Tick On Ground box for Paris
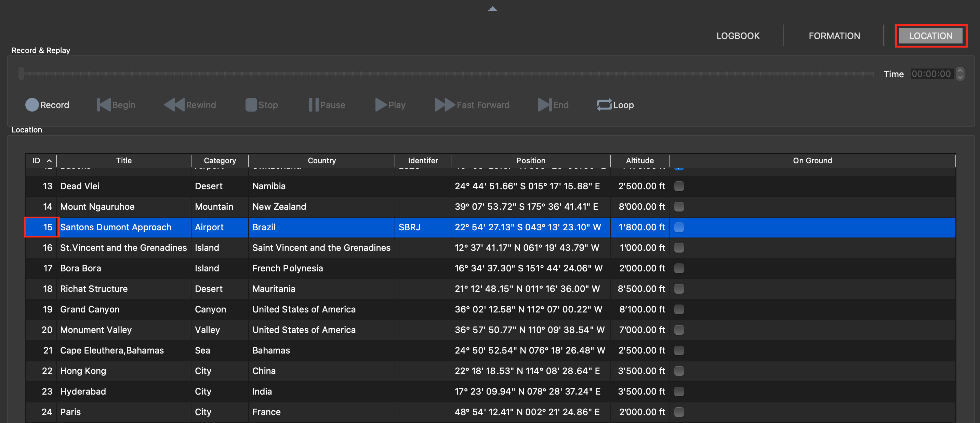The image size is (980, 423). (679, 412)
